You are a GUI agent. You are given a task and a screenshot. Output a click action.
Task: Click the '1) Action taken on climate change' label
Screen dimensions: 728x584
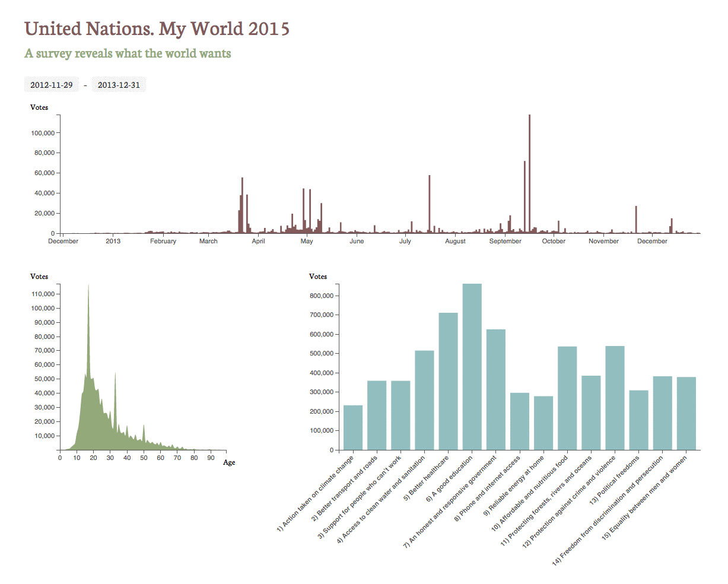(316, 493)
